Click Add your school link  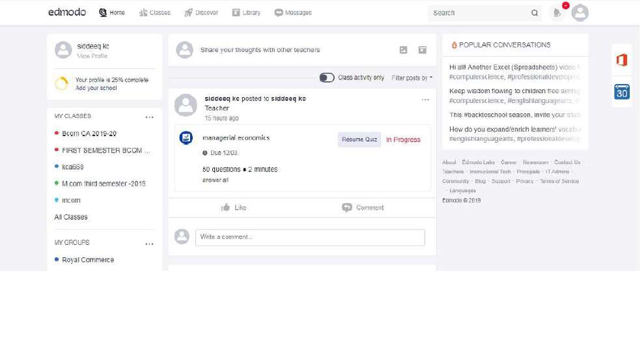[96, 88]
